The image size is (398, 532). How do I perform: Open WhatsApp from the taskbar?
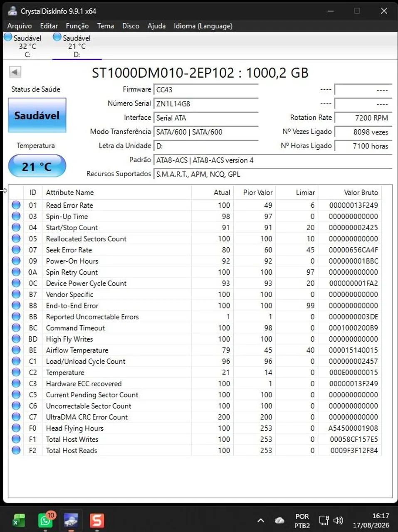[x=45, y=520]
